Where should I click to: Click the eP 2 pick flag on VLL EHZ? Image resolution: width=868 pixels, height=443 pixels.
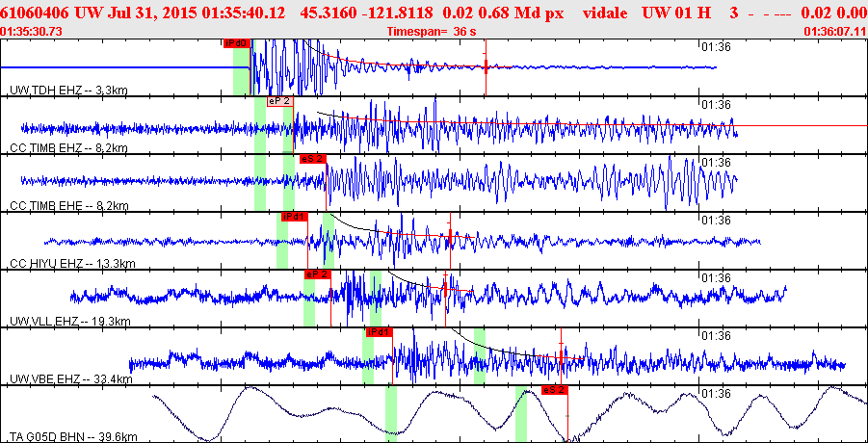[x=317, y=274]
